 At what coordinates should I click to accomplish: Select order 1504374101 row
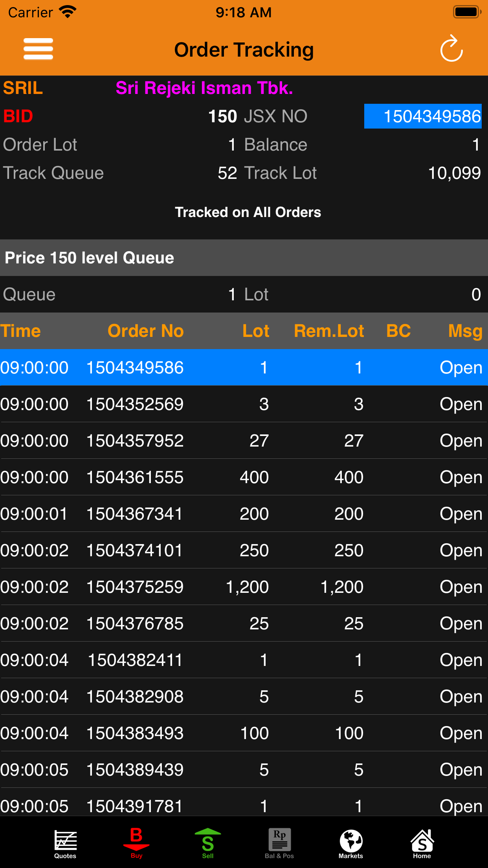244,550
